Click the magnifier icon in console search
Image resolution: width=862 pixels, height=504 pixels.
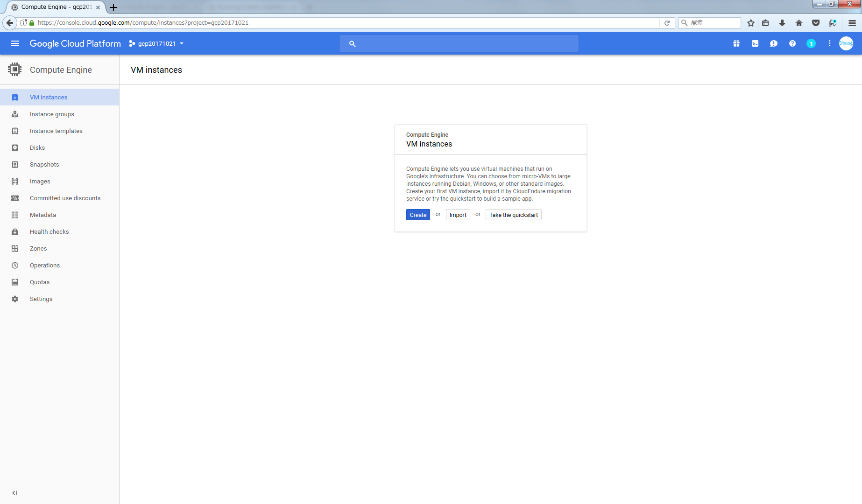coord(352,43)
